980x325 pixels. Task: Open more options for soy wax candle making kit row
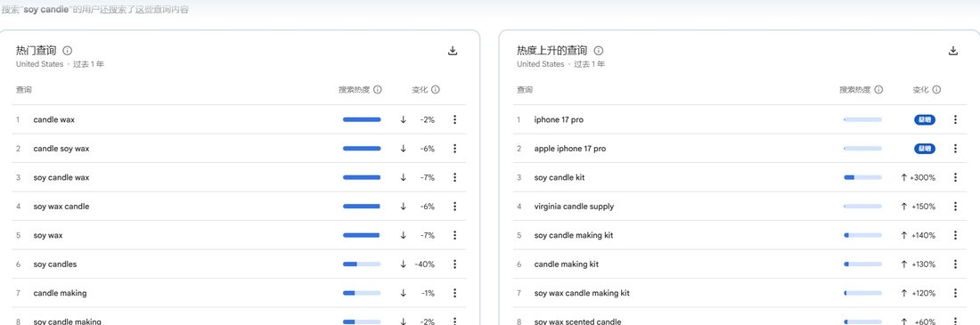pyautogui.click(x=955, y=293)
